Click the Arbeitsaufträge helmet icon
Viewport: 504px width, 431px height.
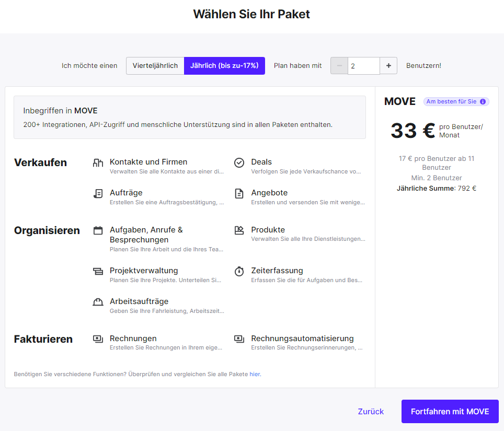point(98,302)
